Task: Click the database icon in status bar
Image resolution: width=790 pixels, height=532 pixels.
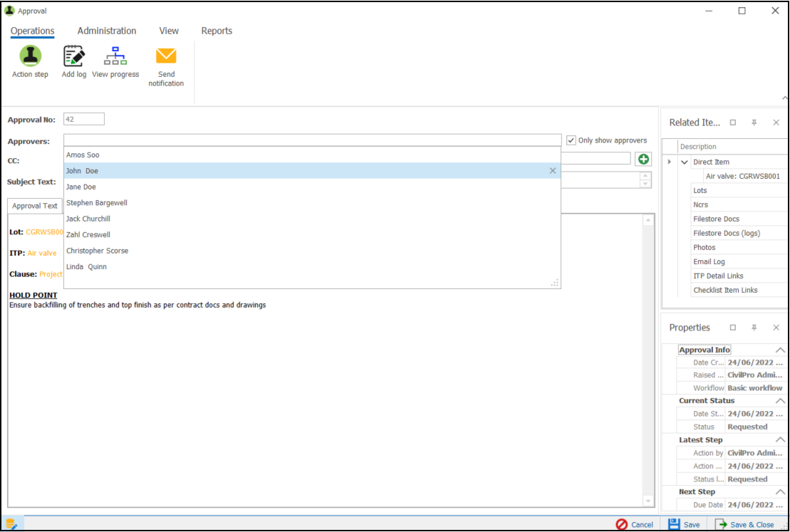Action: tap(11, 524)
